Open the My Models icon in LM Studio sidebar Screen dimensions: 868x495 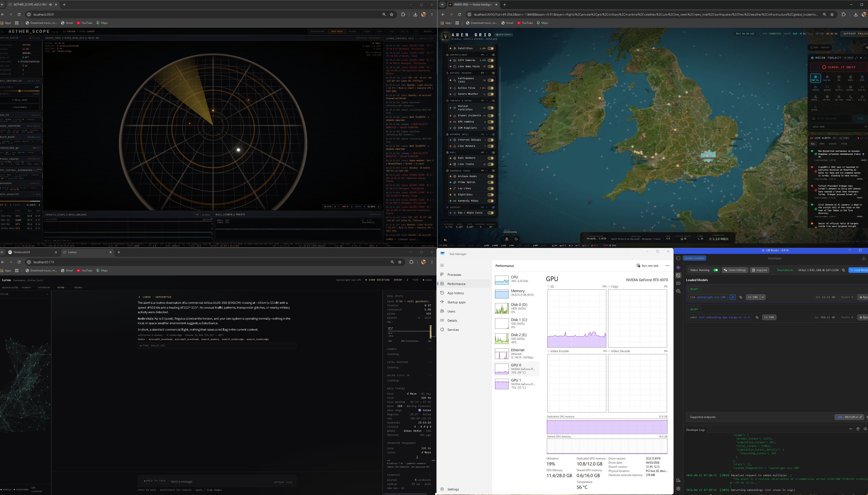[x=678, y=283]
